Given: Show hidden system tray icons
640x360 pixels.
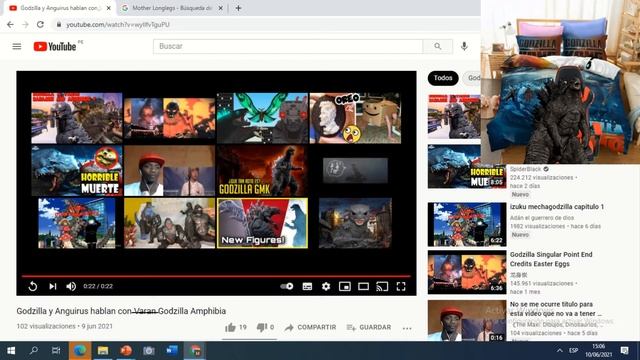Looking at the screenshot, I should point(560,351).
